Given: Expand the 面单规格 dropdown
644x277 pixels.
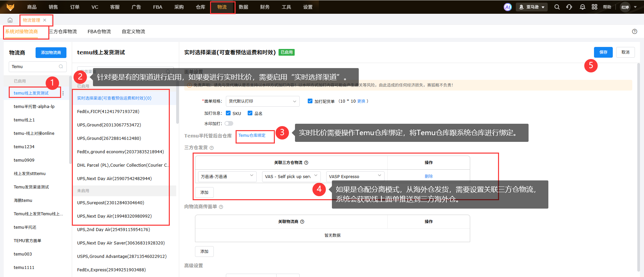Looking at the screenshot, I should coord(262,101).
